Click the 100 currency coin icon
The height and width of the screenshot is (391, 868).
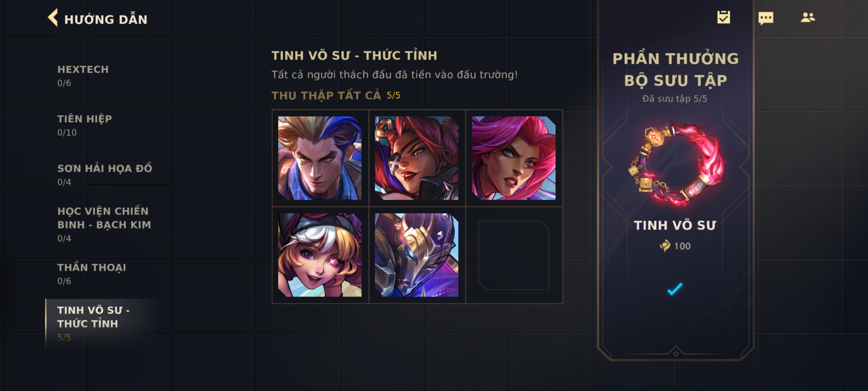coord(665,246)
